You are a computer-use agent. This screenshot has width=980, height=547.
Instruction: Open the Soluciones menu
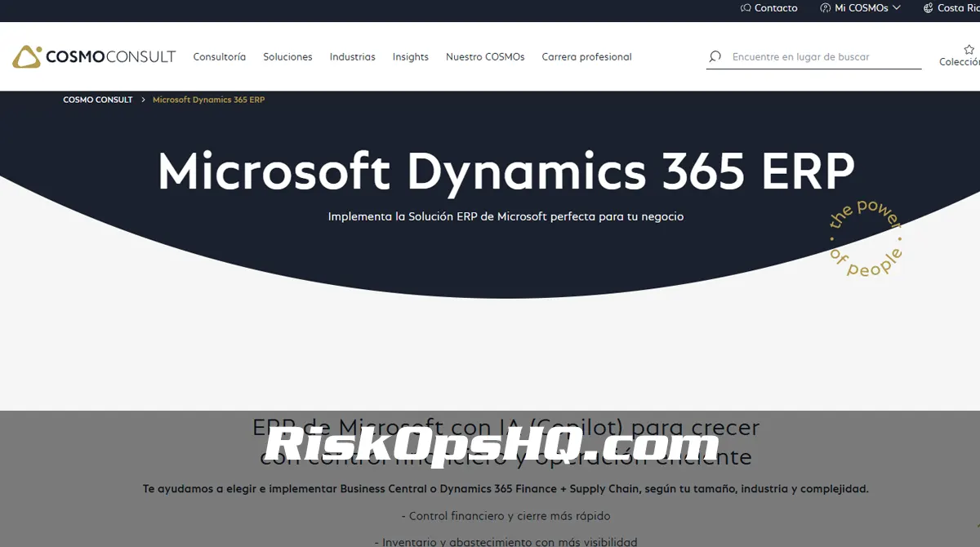pos(287,57)
